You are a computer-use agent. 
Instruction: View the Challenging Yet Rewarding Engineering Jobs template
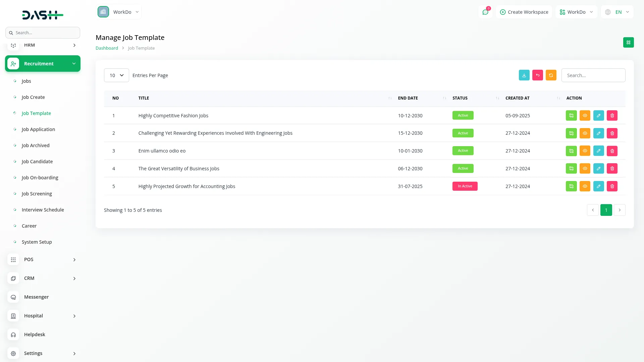coord(585,133)
